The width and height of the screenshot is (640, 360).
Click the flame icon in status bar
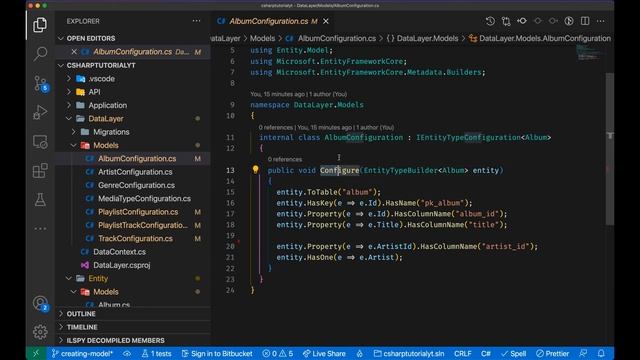tap(360, 353)
